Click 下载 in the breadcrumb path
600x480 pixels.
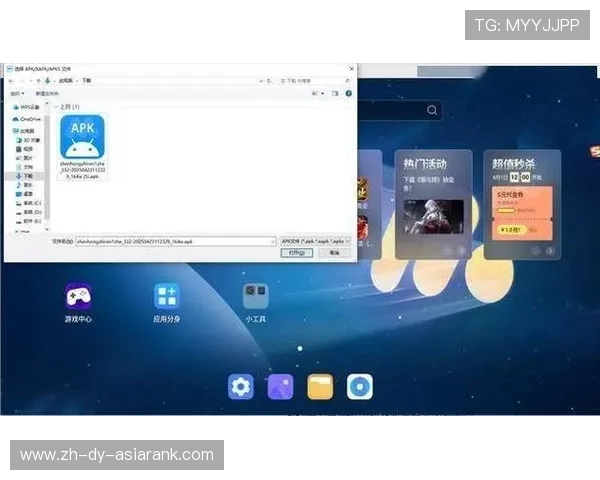point(86,81)
